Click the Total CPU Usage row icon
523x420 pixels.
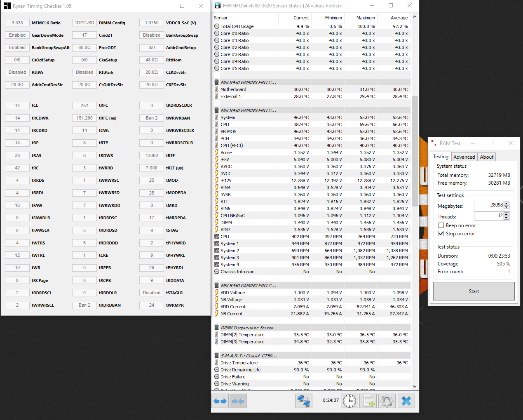coord(217,26)
